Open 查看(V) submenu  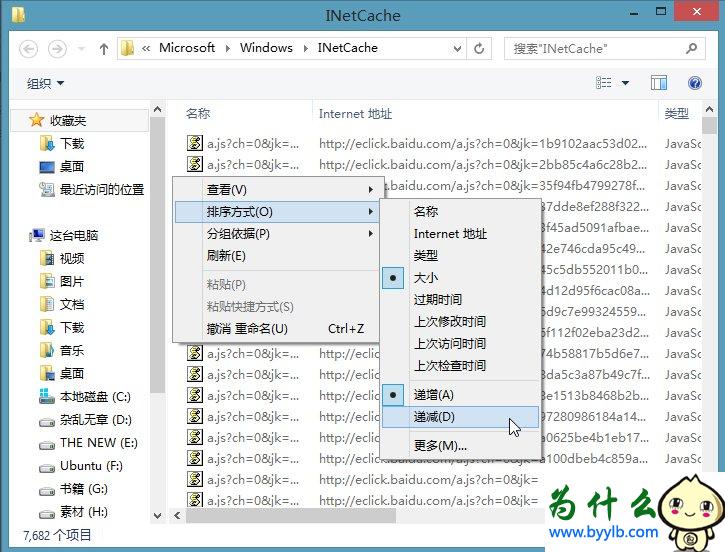click(276, 190)
